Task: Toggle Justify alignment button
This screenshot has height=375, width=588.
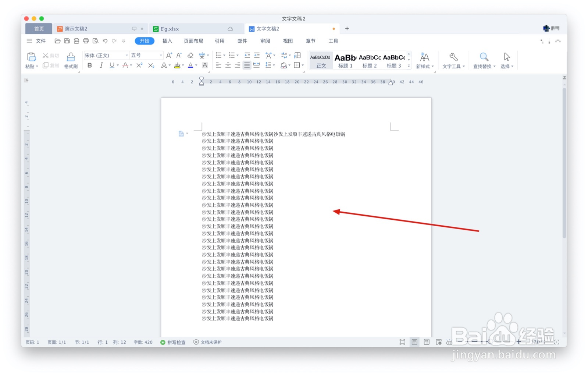Action: click(x=247, y=65)
